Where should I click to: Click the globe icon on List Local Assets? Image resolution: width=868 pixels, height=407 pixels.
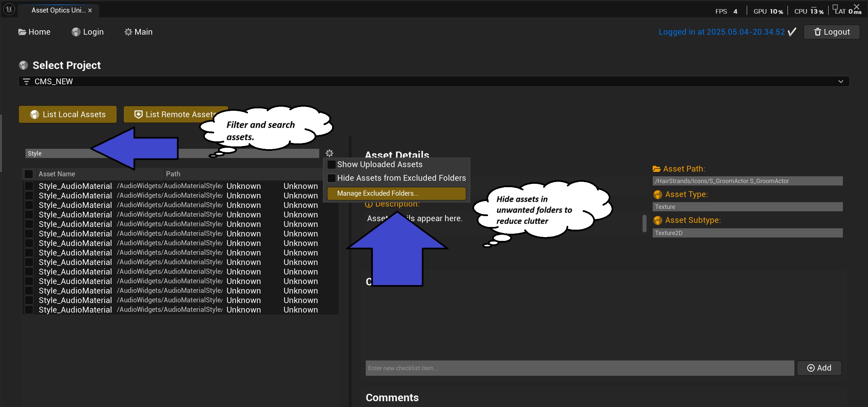tap(35, 114)
